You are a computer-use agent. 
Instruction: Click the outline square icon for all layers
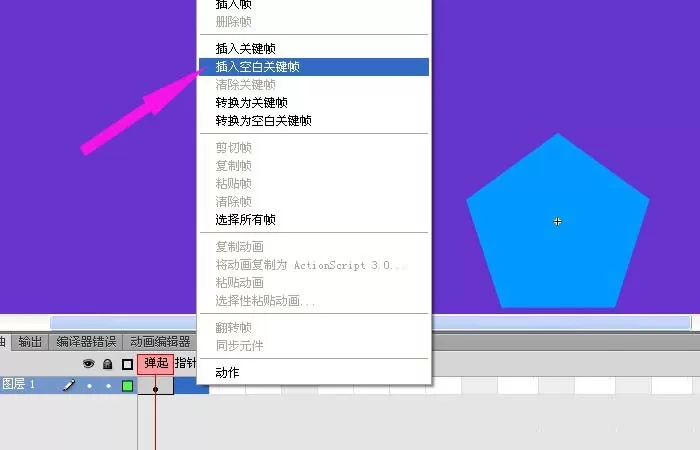click(127, 364)
